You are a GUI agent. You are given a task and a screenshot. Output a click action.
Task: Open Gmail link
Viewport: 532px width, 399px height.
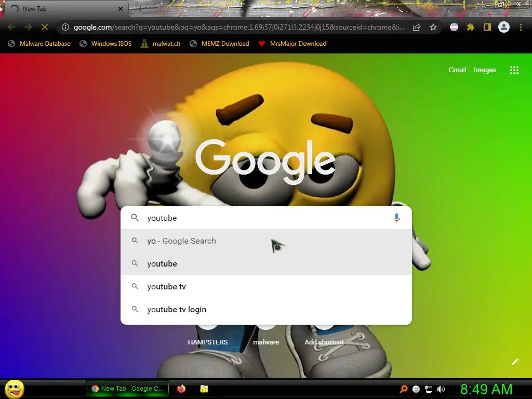pos(457,70)
